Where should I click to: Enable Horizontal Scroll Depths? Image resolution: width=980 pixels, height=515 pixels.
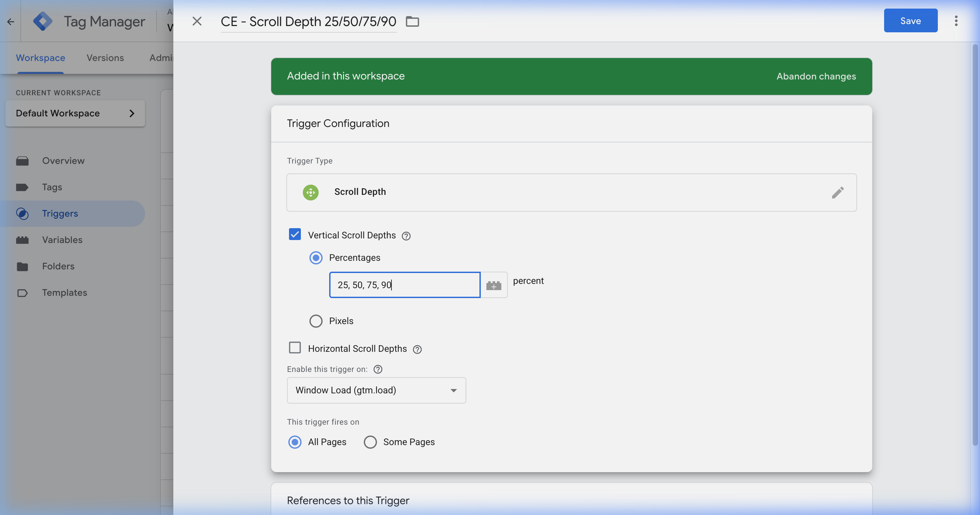(295, 348)
